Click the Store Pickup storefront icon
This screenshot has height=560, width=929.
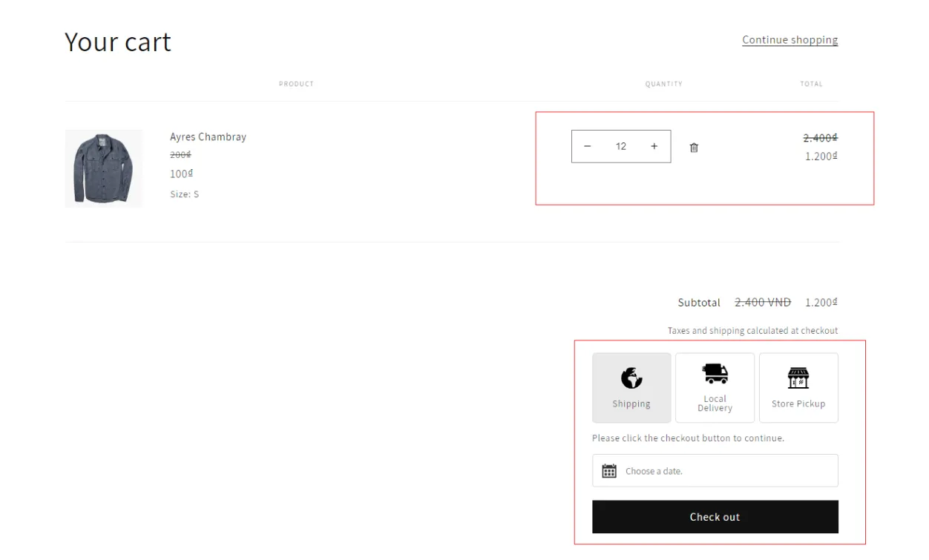pos(798,378)
